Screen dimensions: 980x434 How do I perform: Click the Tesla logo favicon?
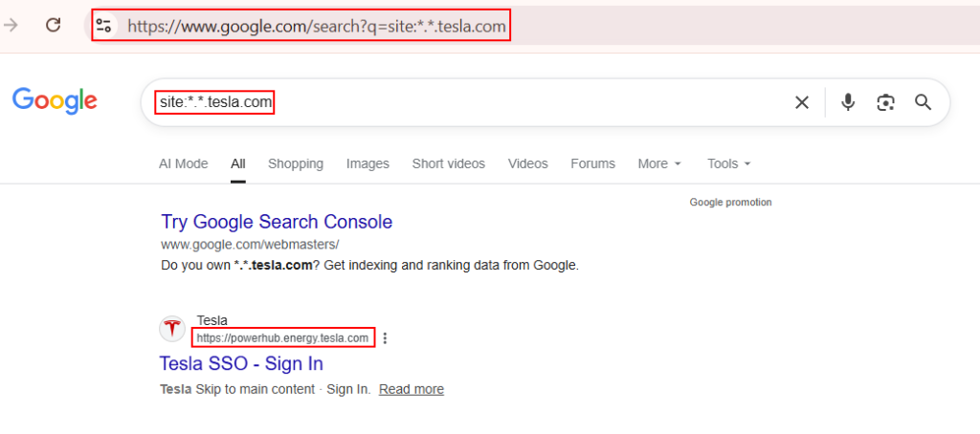[x=172, y=329]
